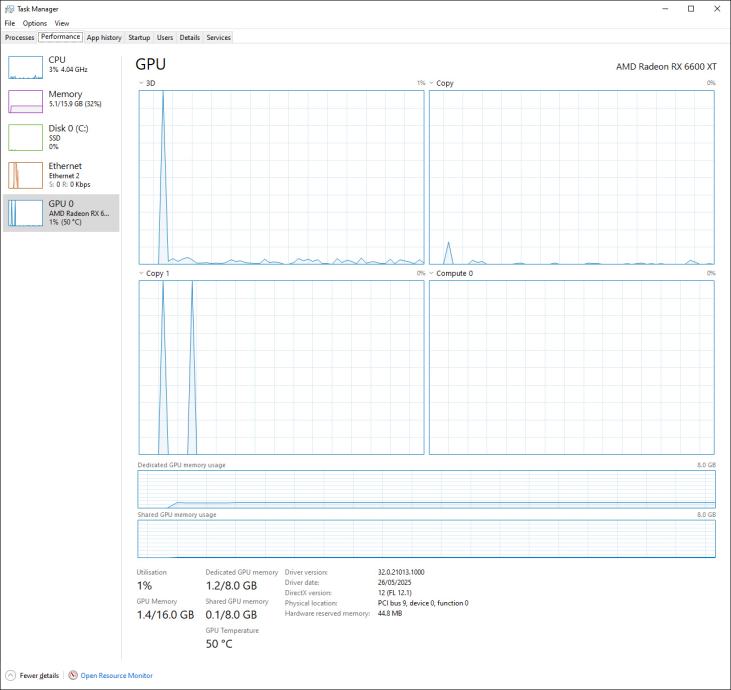Open the View menu

pos(62,23)
